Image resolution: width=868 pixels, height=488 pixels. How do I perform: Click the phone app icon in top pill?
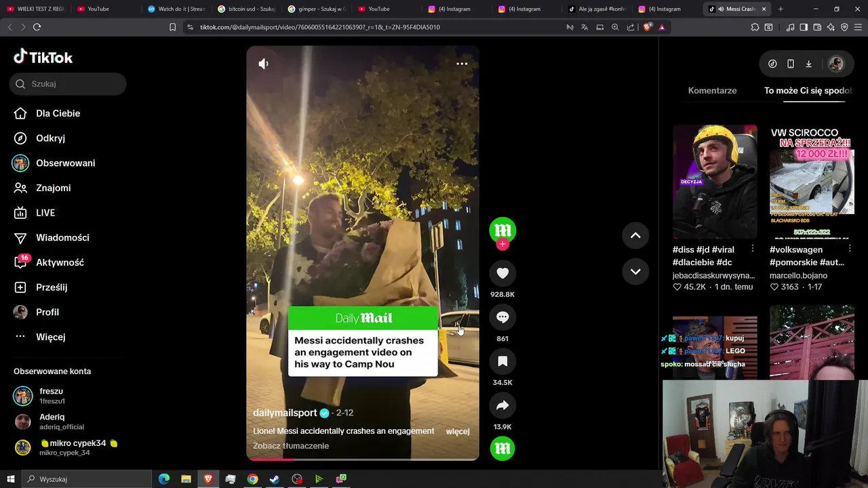[791, 64]
